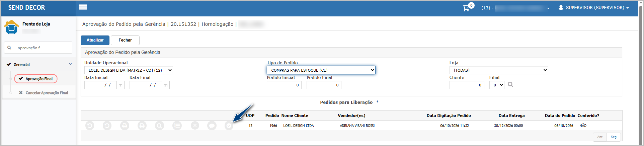Click the NÃO value in Conferido column

click(x=583, y=126)
